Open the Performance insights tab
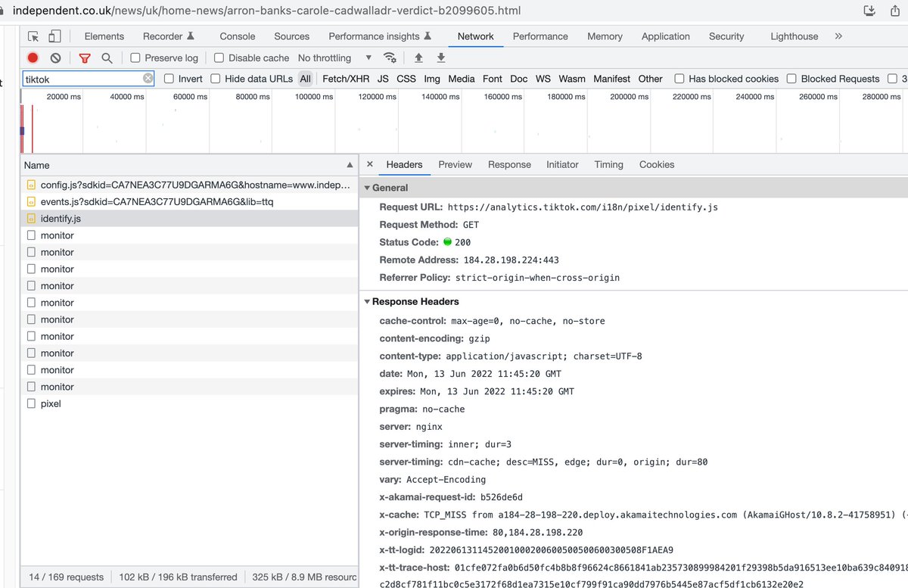 point(380,36)
